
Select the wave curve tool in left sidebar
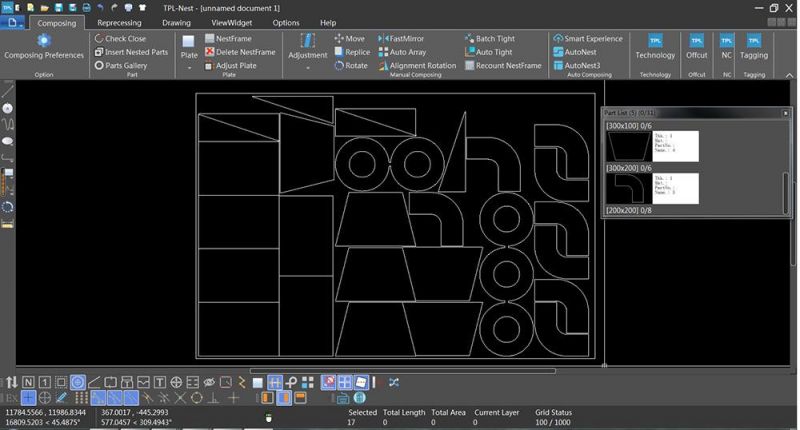click(8, 124)
